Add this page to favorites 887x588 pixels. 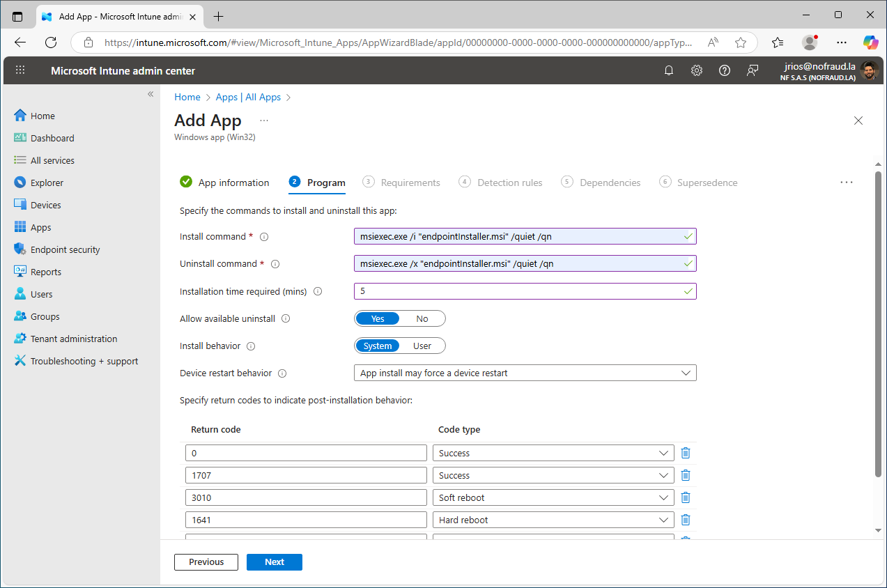click(x=741, y=42)
